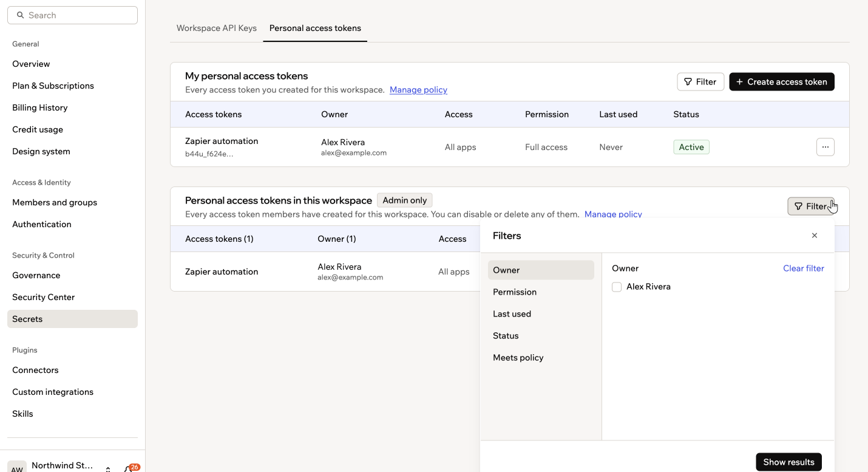
Task: Click Zapier automation in My personal access tokens
Action: pos(222,141)
